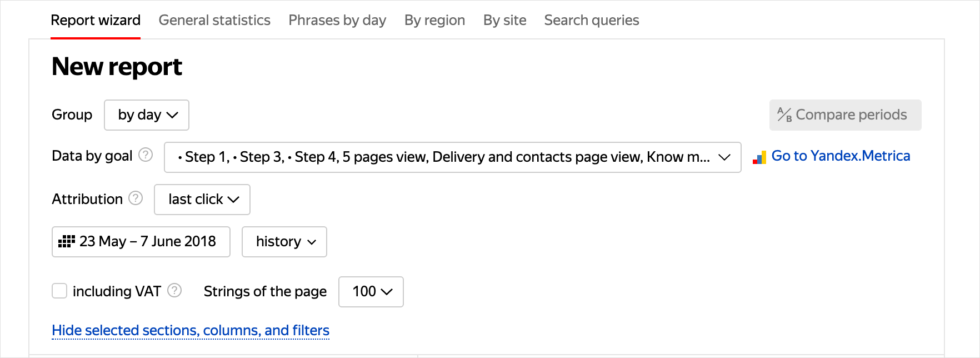
Task: Open the history dropdown
Action: coord(284,242)
